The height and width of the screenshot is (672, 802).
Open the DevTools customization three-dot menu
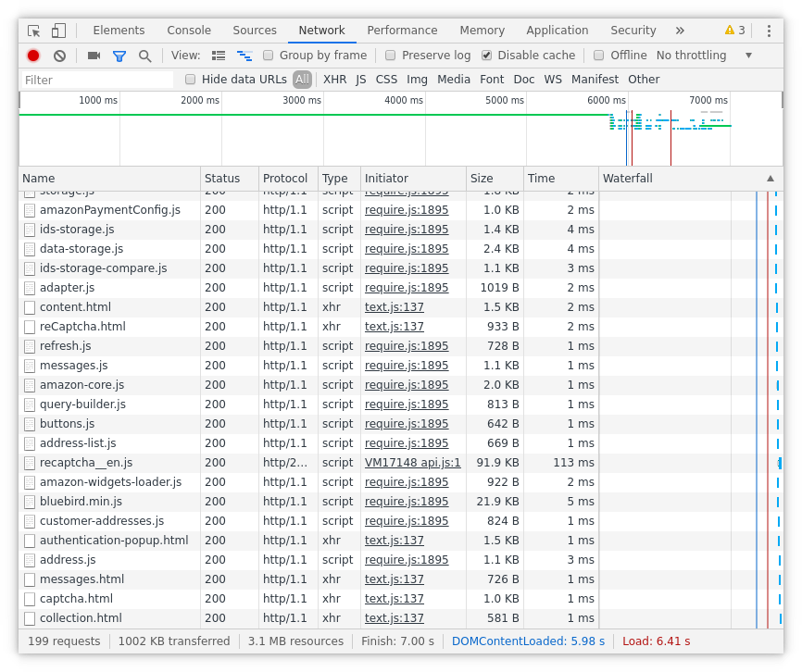(770, 30)
